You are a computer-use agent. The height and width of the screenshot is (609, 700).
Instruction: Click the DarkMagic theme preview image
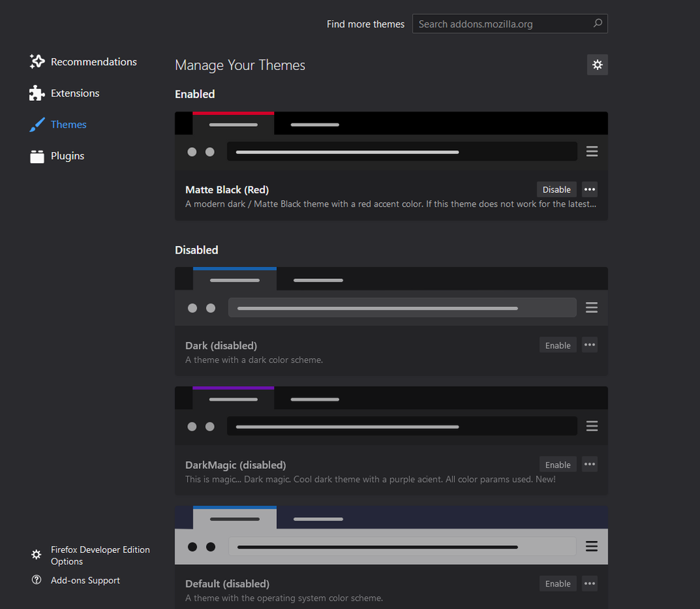pyautogui.click(x=391, y=416)
